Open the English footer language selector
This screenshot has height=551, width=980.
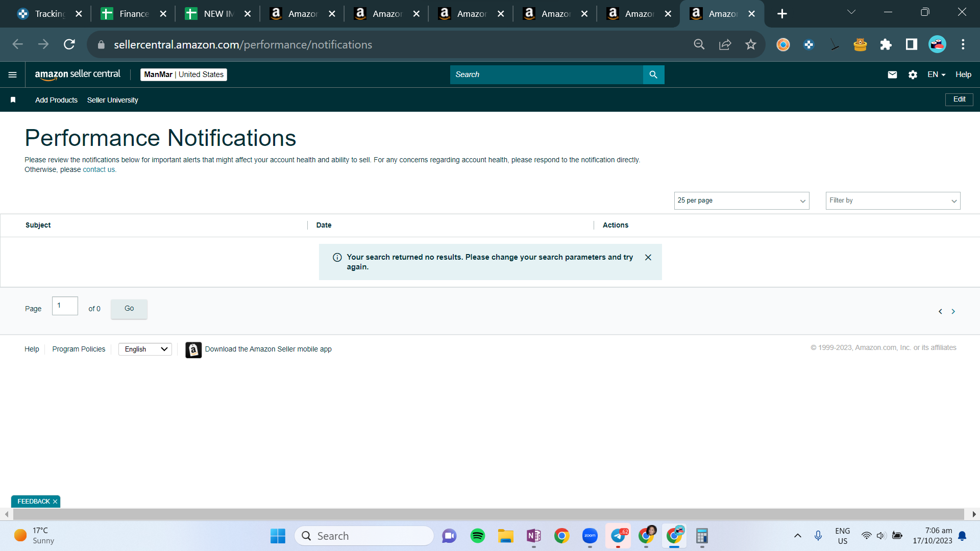[x=145, y=349]
